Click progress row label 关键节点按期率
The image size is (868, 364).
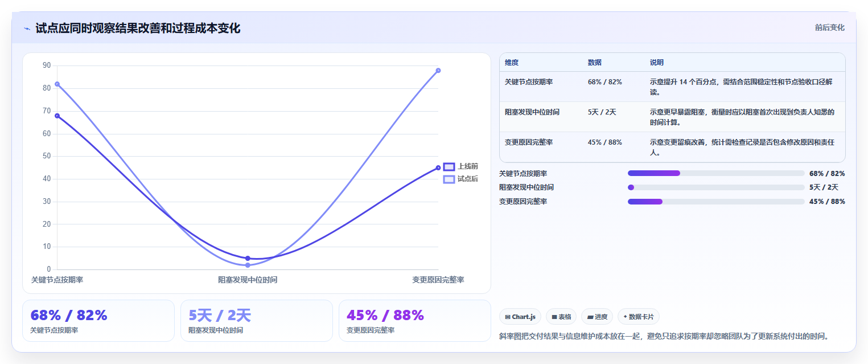pos(523,173)
